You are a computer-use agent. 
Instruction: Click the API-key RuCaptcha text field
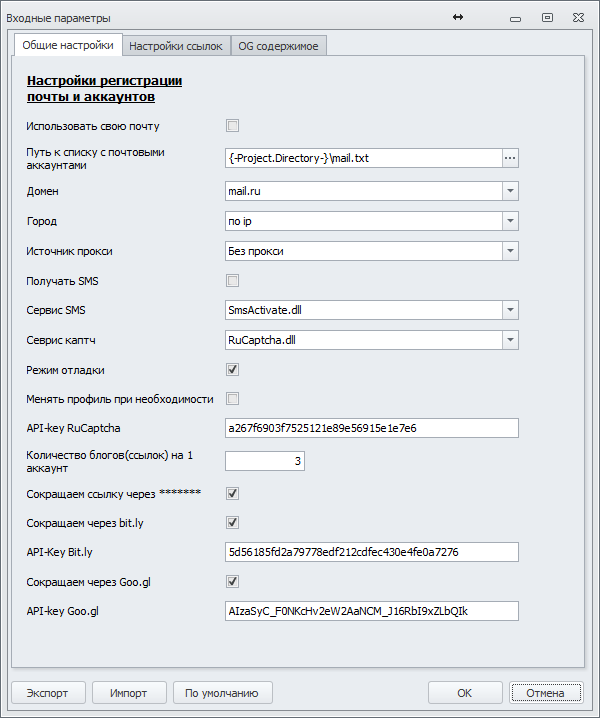(x=371, y=428)
